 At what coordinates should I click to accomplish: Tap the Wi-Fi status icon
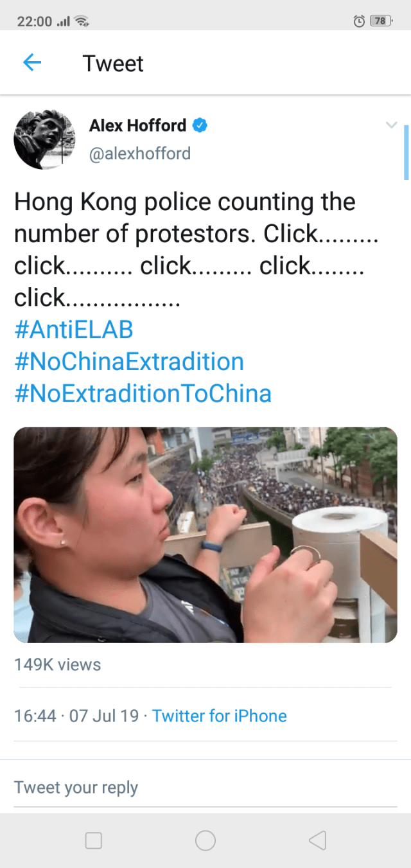pos(81,21)
